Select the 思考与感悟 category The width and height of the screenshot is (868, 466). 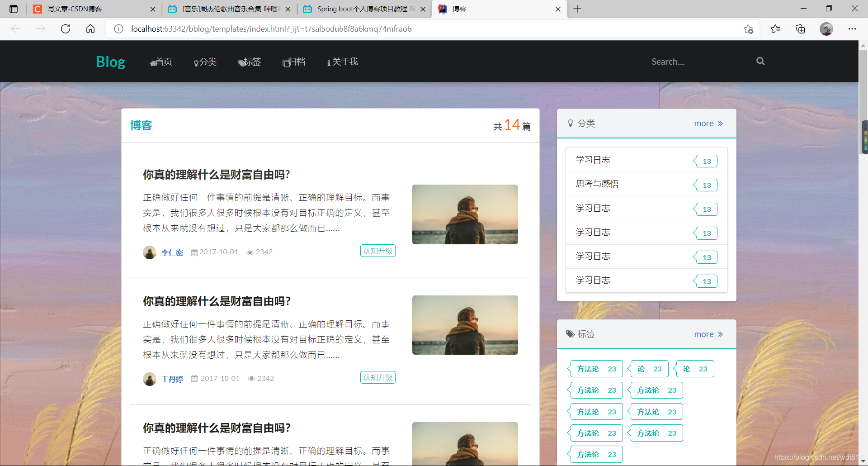point(646,184)
